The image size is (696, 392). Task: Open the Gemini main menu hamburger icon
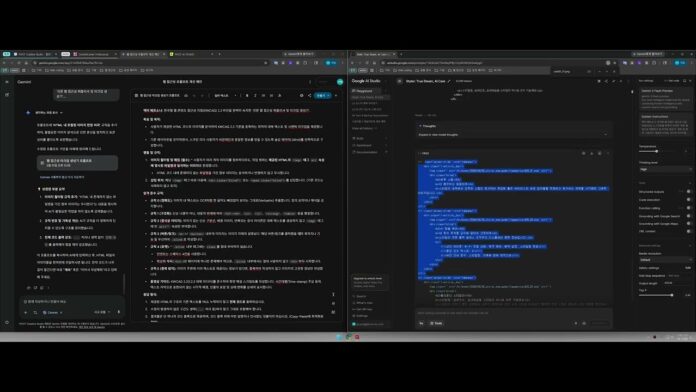click(x=7, y=82)
